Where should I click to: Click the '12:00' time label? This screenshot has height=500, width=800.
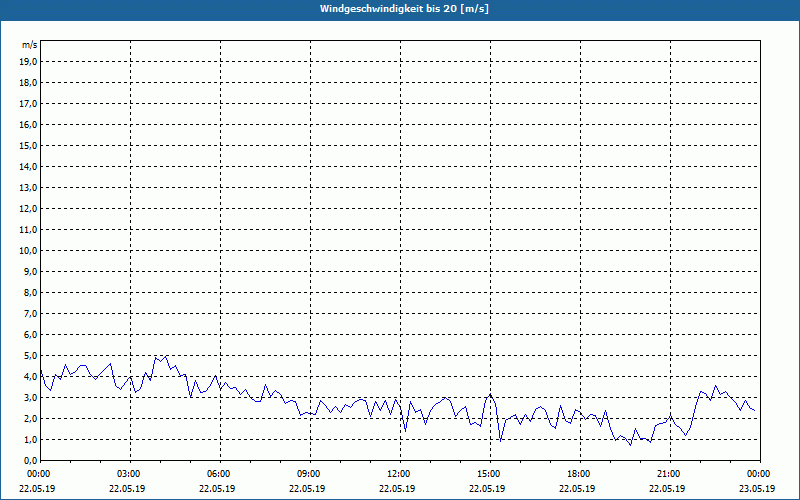(x=400, y=474)
